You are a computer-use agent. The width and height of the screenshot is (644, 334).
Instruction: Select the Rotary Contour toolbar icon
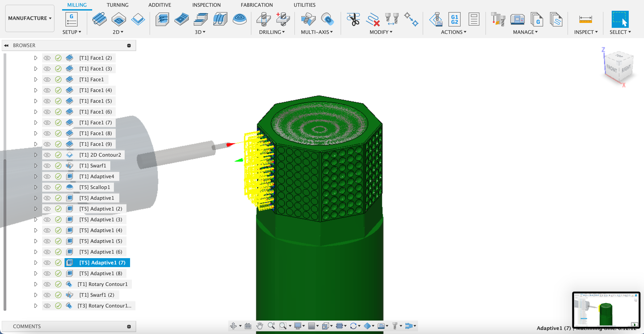pyautogui.click(x=327, y=19)
